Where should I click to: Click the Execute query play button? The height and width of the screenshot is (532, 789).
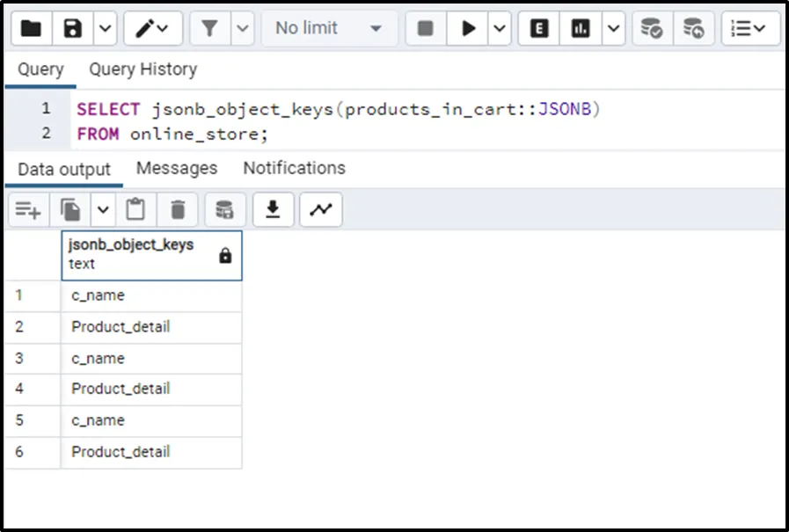[468, 29]
